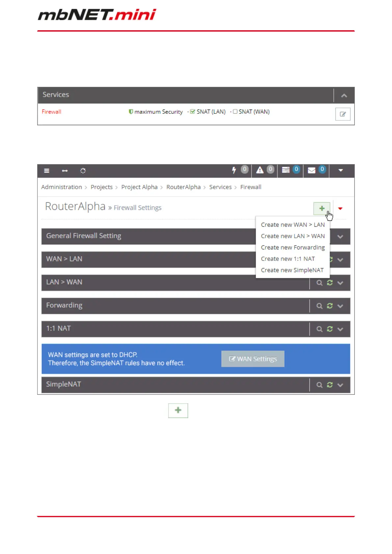Refresh the SimpleNAT section
This screenshot has width=392, height=554.
330,385
